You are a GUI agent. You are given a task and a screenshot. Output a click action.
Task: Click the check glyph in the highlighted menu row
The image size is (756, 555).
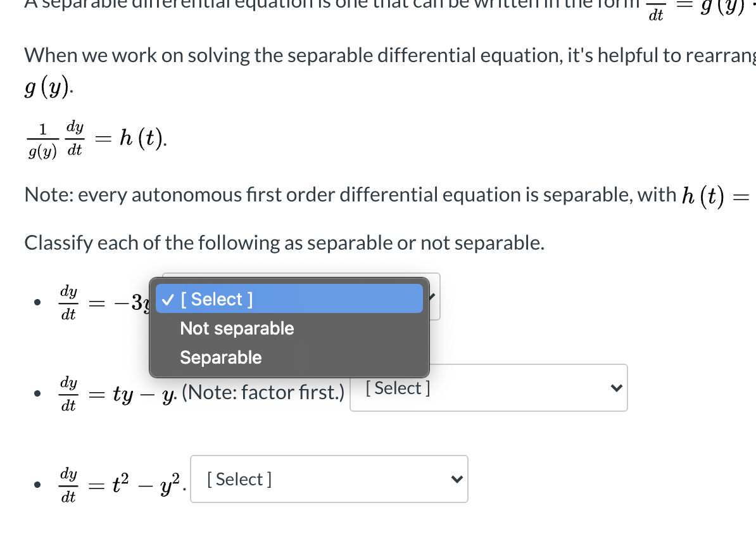(x=167, y=298)
